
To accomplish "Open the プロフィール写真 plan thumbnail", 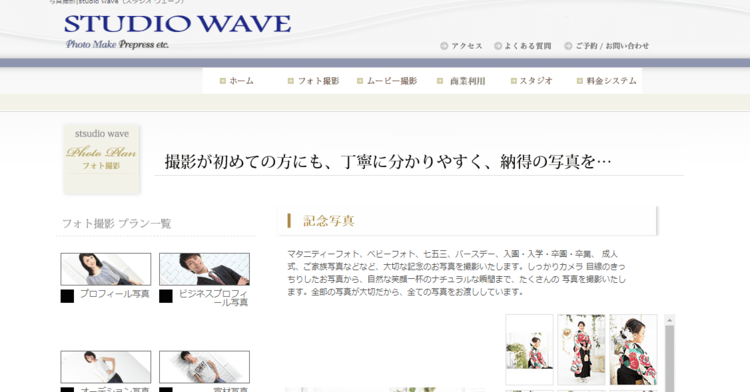I will [106, 269].
